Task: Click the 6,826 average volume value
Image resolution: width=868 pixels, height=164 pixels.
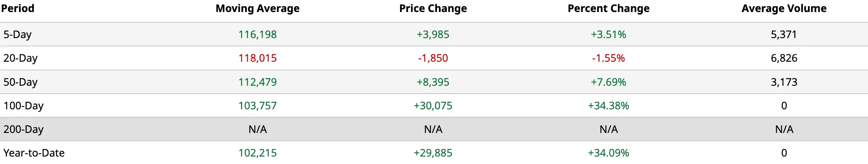Action: click(x=784, y=58)
